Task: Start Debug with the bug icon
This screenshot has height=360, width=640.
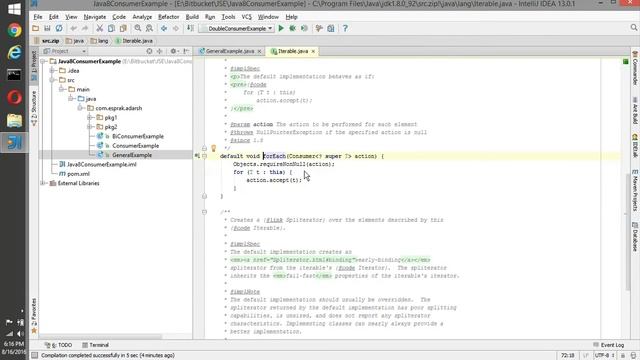Action: [293, 29]
